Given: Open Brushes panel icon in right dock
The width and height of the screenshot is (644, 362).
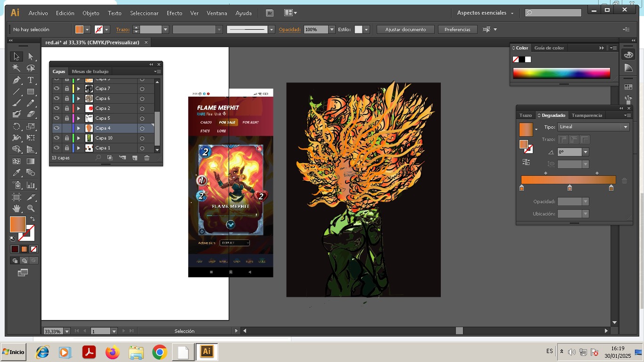Looking at the screenshot, I should tap(628, 99).
